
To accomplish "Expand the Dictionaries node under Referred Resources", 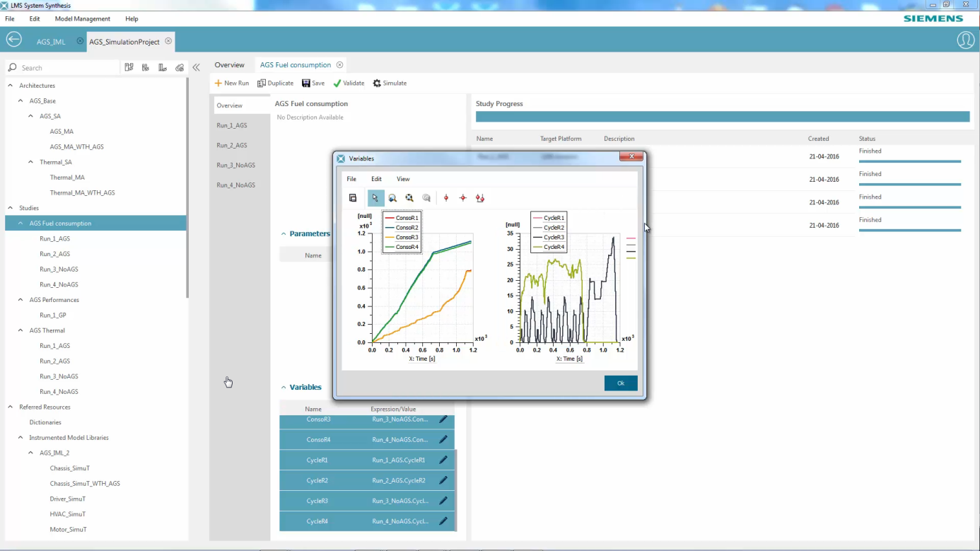I will coord(45,422).
